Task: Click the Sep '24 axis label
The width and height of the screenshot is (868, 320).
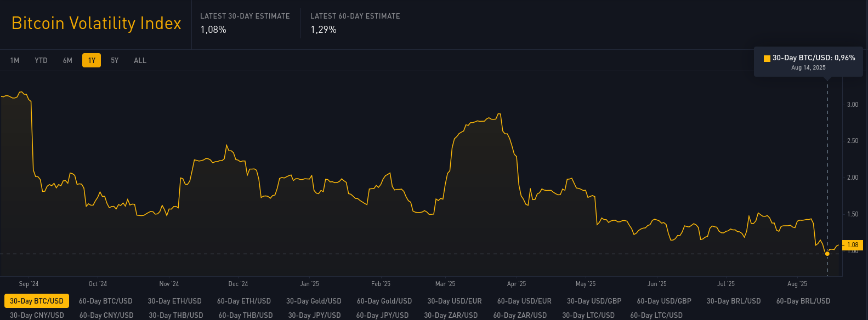Action: pyautogui.click(x=29, y=284)
